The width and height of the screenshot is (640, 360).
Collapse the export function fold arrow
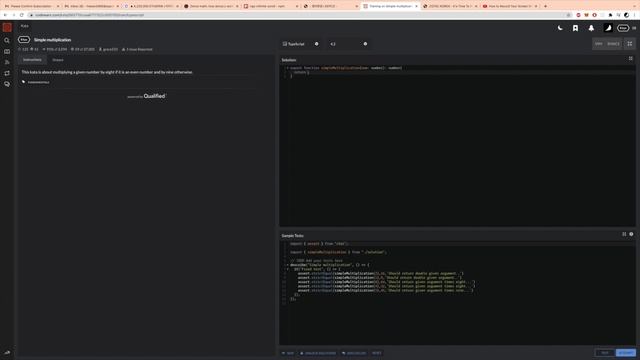[x=287, y=68]
